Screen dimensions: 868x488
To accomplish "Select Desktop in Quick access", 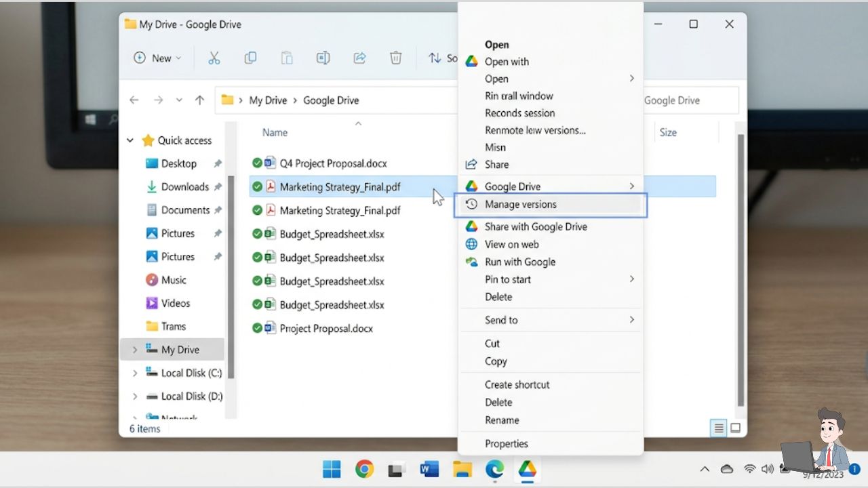I will coord(179,163).
